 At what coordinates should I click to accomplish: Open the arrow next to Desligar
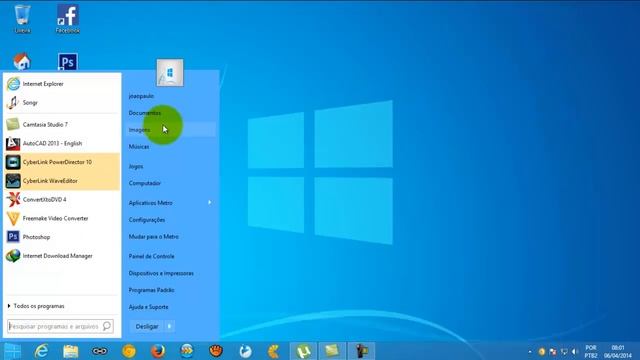(x=169, y=326)
